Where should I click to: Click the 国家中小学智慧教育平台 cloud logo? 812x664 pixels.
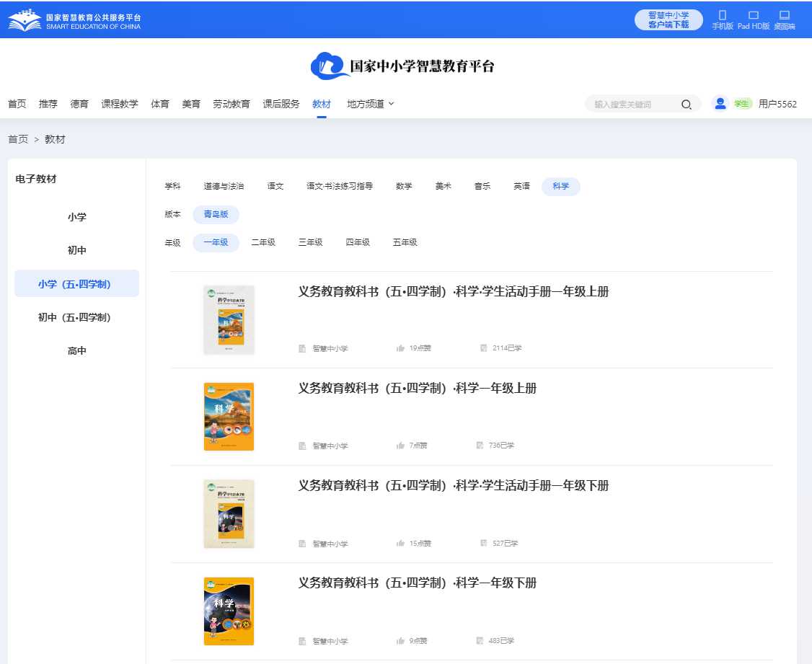point(402,66)
